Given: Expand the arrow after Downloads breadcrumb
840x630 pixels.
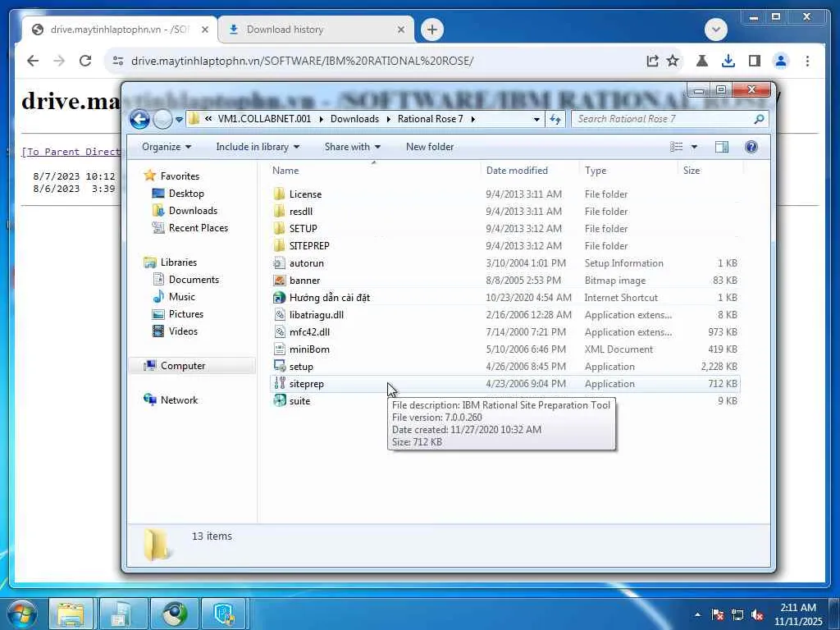Looking at the screenshot, I should click(389, 119).
